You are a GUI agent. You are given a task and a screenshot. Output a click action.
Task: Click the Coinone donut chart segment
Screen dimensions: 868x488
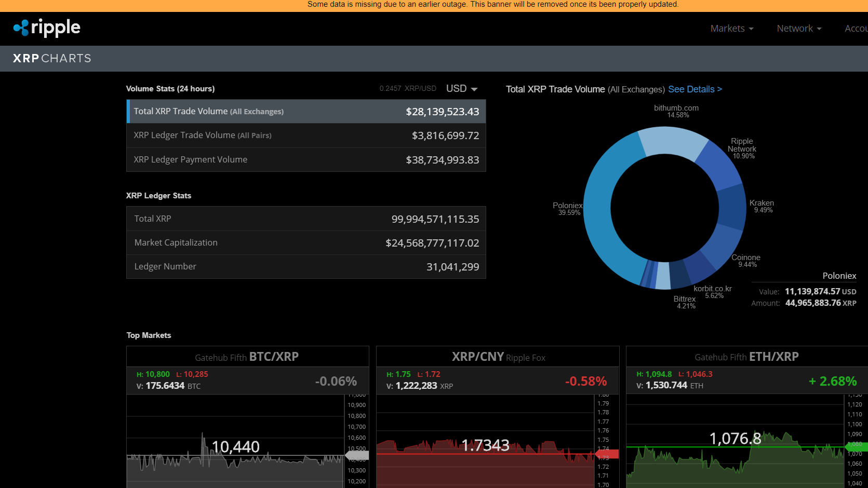pyautogui.click(x=722, y=245)
